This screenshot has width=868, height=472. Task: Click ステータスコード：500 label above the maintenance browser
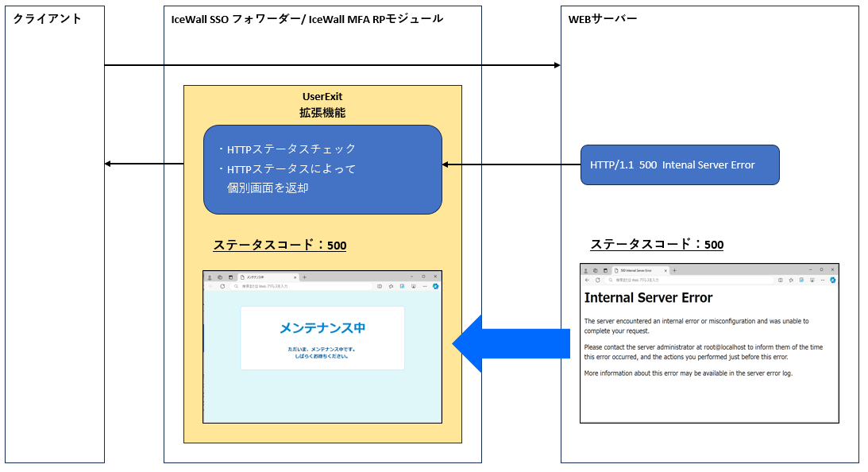tap(280, 245)
